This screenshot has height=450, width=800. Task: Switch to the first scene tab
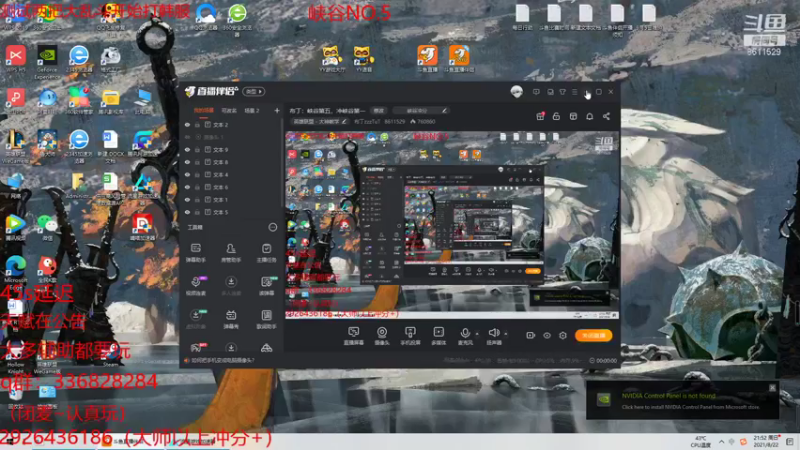point(204,110)
